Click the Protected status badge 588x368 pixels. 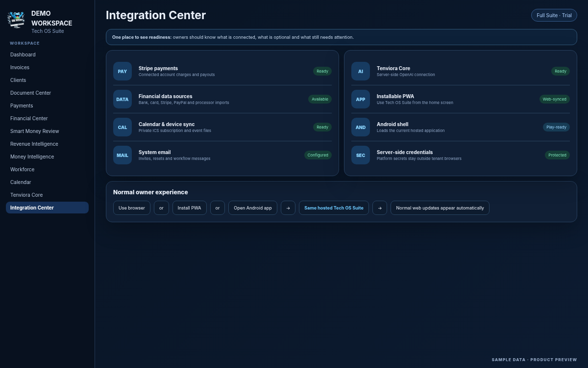pyautogui.click(x=557, y=155)
